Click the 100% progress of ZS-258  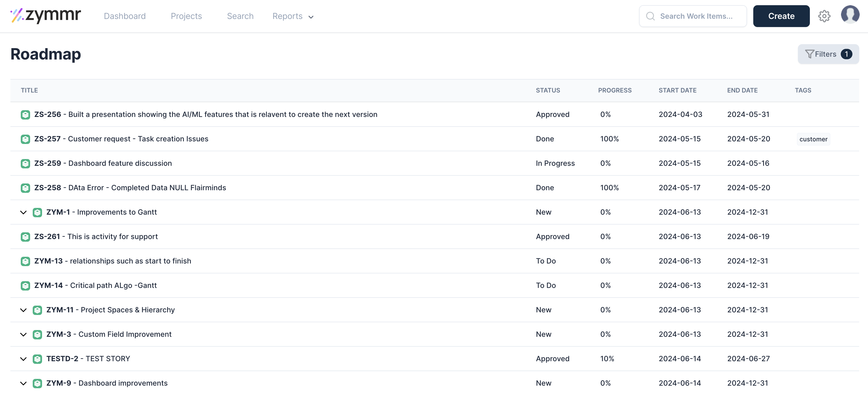tap(609, 188)
